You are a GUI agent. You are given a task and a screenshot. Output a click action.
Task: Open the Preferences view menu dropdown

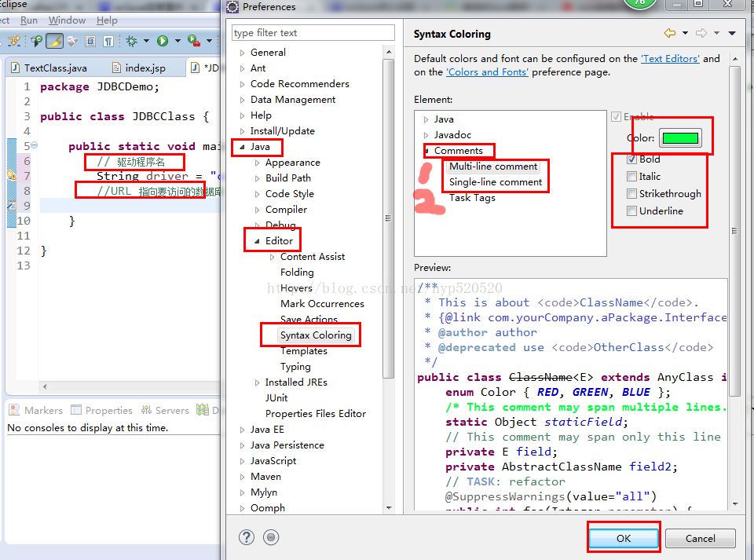coord(732,33)
